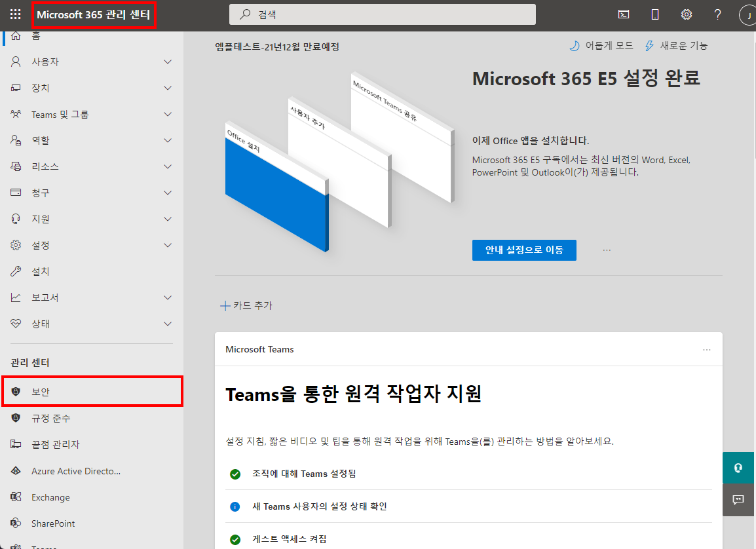Click the Microsoft 365 관리 센터 title
Image resolution: width=756 pixels, height=549 pixels.
click(x=94, y=14)
